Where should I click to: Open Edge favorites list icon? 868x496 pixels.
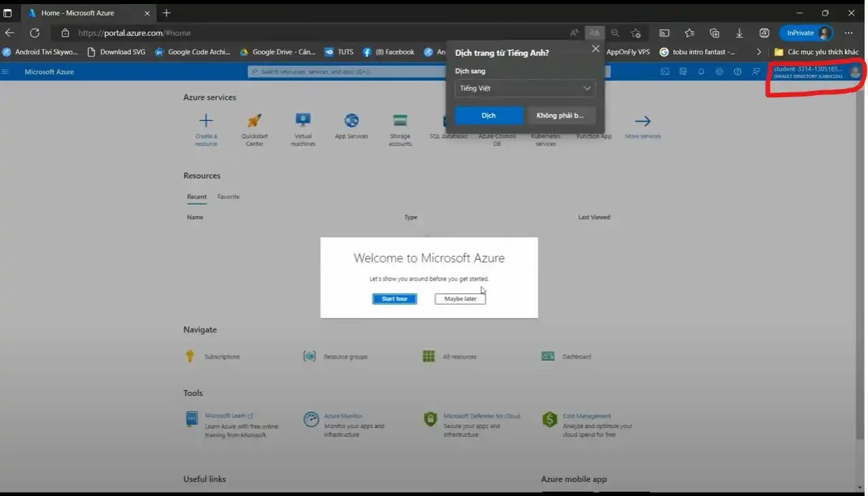point(689,33)
